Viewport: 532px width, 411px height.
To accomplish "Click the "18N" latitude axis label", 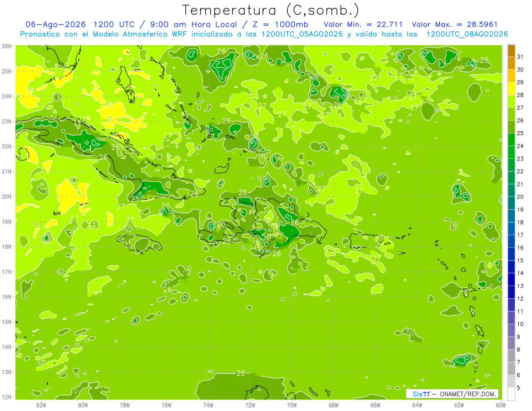I will pyautogui.click(x=7, y=247).
